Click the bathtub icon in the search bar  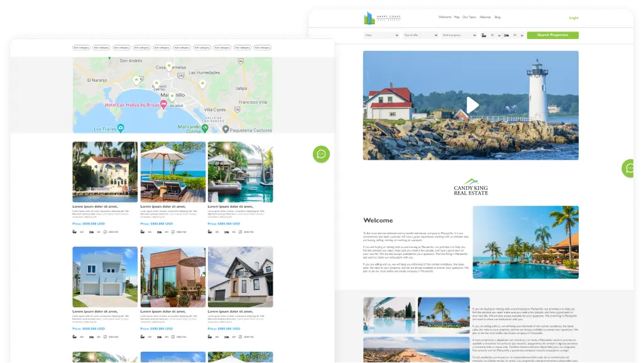484,35
